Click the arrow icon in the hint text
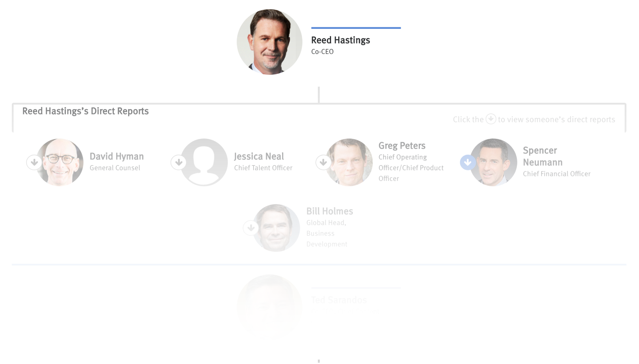Image resolution: width=639 pixels, height=364 pixels. click(x=490, y=119)
